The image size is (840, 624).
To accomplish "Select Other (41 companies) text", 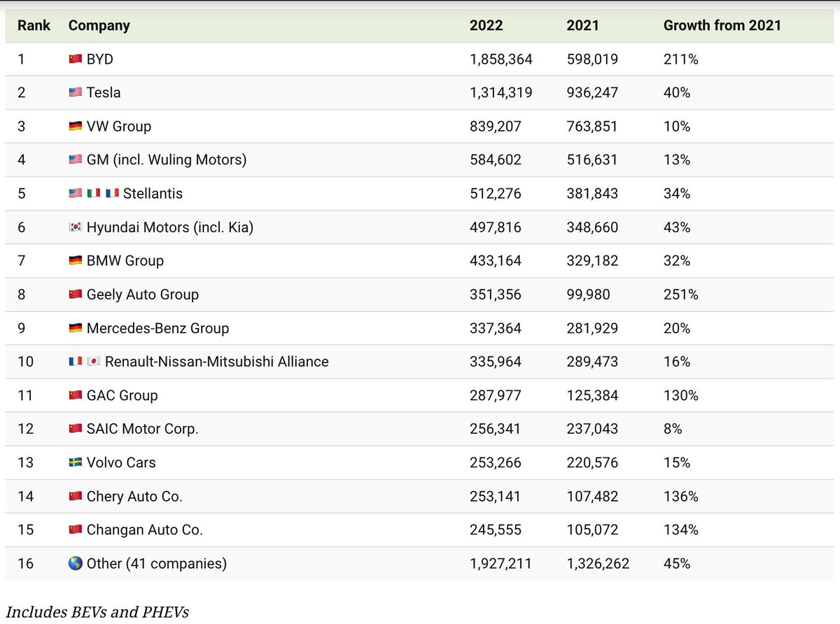I will coord(157,564).
